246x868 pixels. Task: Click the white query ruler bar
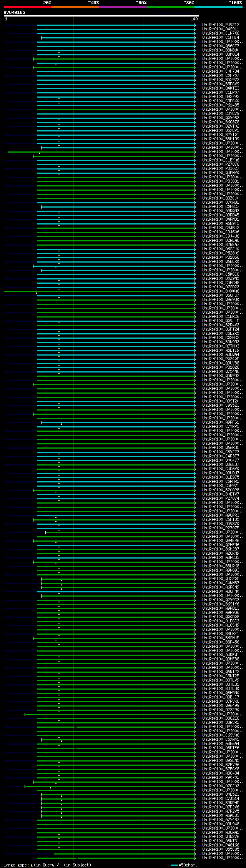coord(101,16)
